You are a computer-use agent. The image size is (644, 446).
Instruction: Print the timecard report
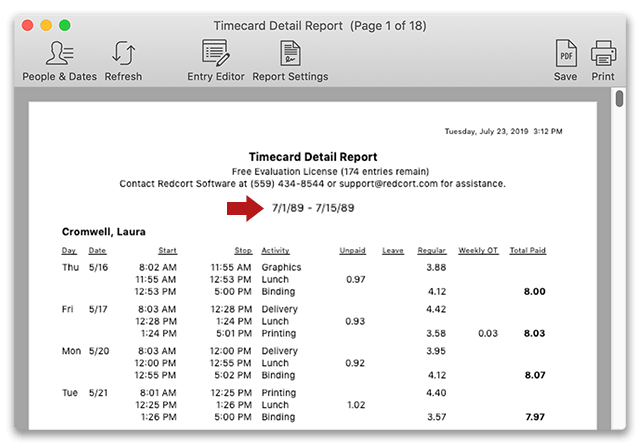pyautogui.click(x=603, y=61)
